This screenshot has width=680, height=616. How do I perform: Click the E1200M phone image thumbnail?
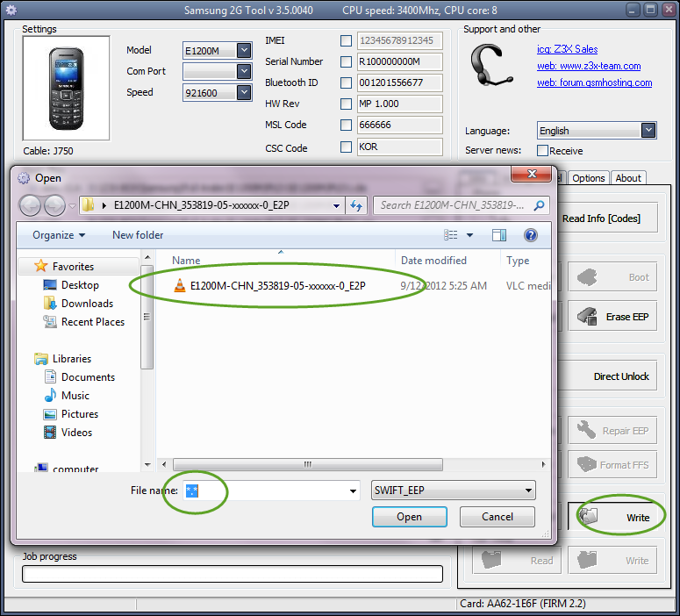(66, 89)
